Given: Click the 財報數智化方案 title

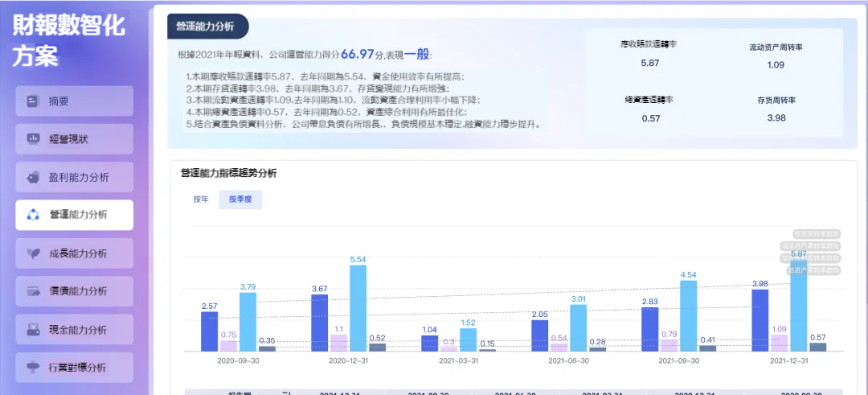Looking at the screenshot, I should coord(68,41).
